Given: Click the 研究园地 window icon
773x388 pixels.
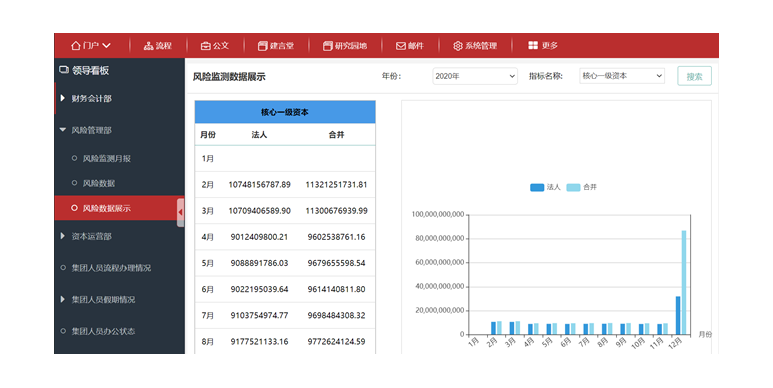Looking at the screenshot, I should [327, 46].
